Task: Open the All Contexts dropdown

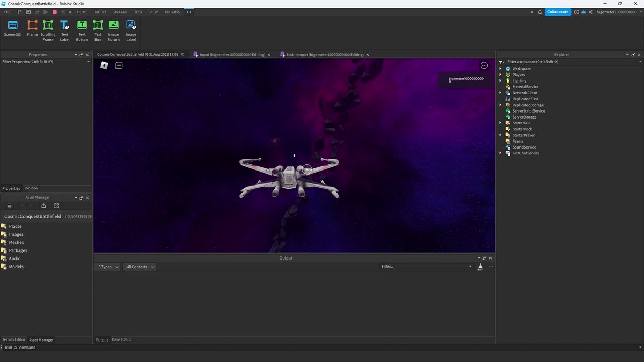Action: coord(140,267)
